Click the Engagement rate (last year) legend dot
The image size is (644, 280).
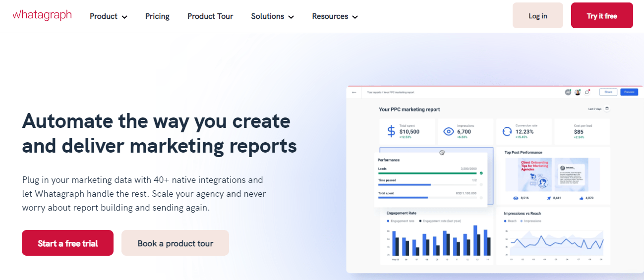[420, 221]
